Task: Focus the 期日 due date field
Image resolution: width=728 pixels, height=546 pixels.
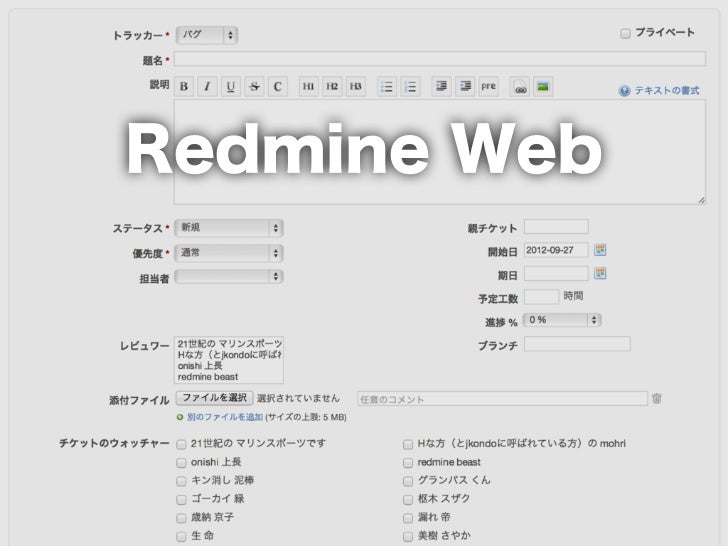Action: click(x=556, y=273)
